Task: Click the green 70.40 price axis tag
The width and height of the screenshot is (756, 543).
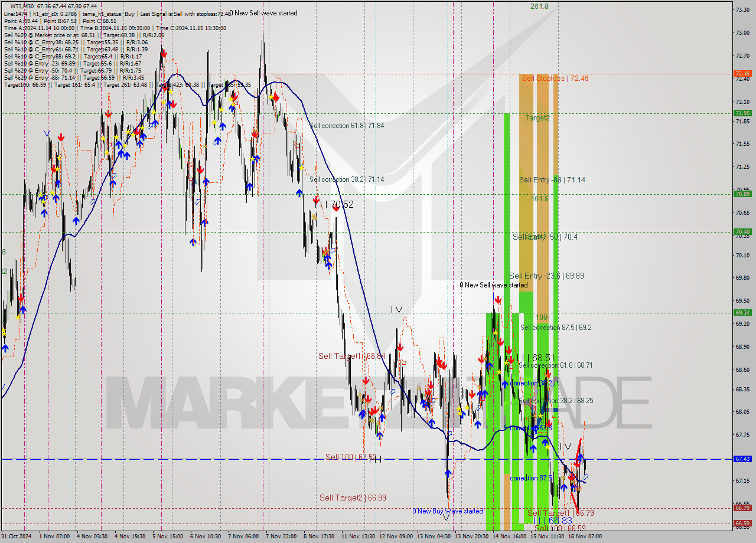Action: click(742, 231)
